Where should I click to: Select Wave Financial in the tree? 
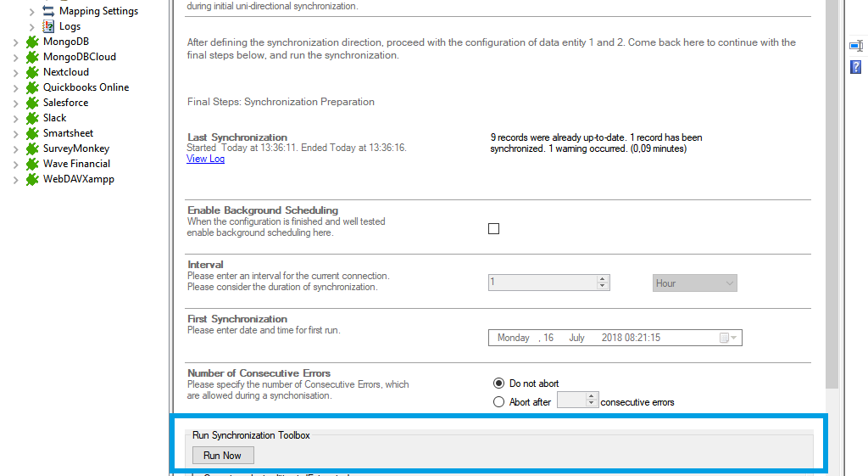pos(76,164)
